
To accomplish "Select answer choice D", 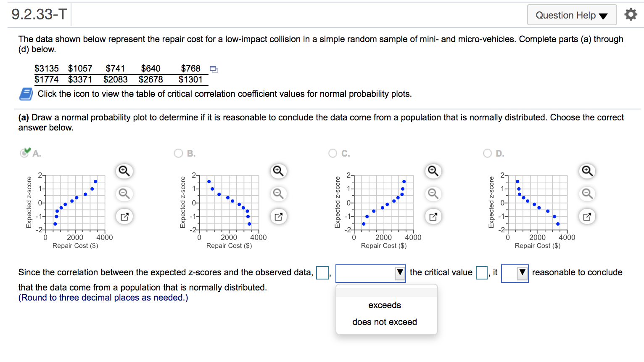I will (x=487, y=153).
